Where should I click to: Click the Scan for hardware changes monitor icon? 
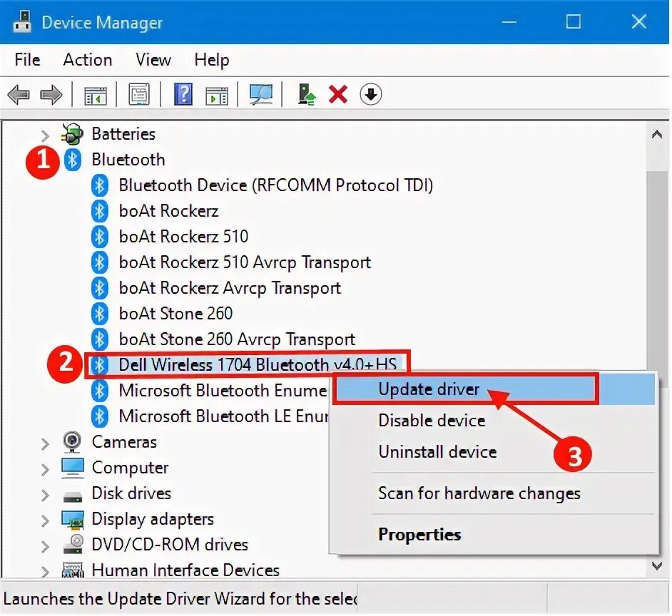coord(261,94)
